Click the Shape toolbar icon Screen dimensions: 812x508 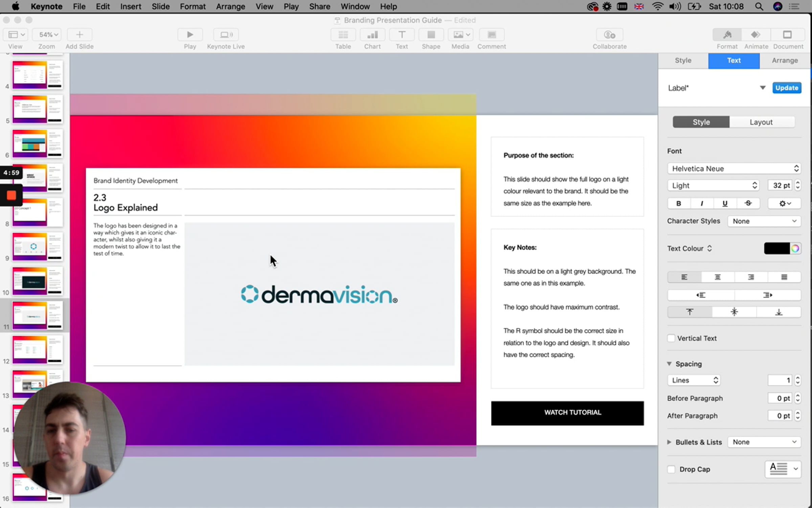(x=431, y=35)
